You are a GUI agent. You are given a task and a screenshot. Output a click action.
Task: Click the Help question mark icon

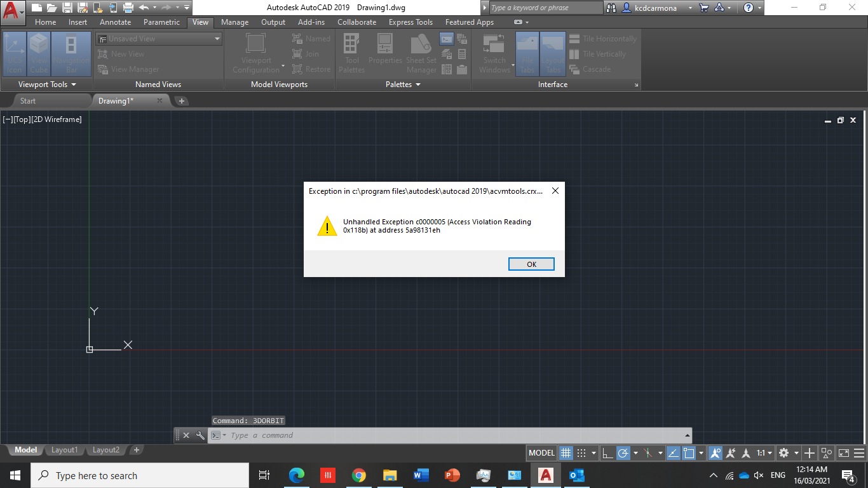coord(749,8)
